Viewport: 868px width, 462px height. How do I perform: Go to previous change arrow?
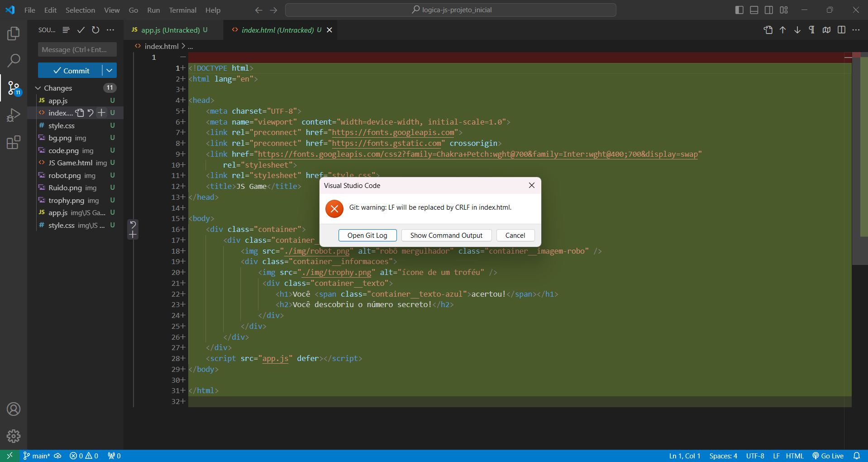click(x=783, y=30)
